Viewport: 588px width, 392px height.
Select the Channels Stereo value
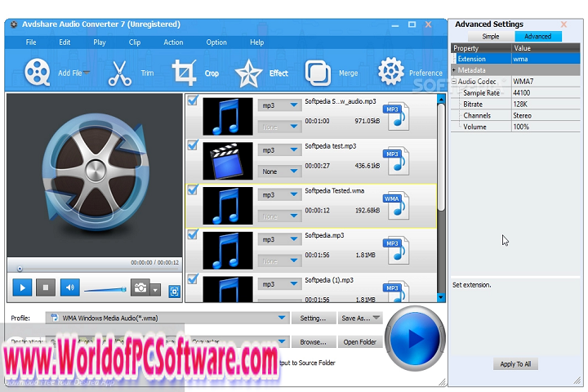546,115
